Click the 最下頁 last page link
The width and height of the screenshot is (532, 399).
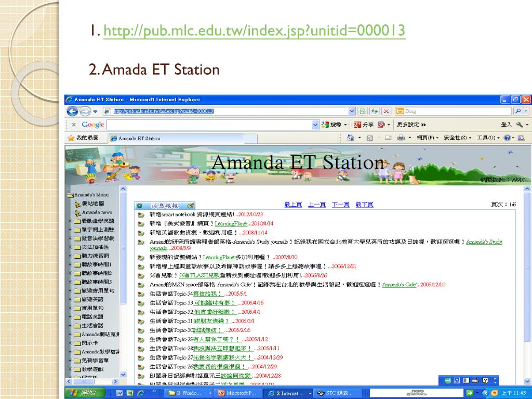coord(364,205)
